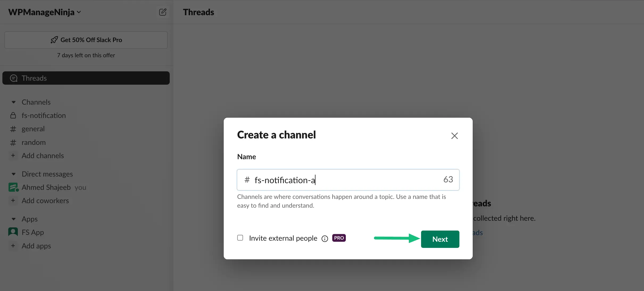Close the Create a channel dialog
This screenshot has width=644, height=291.
pyautogui.click(x=455, y=136)
